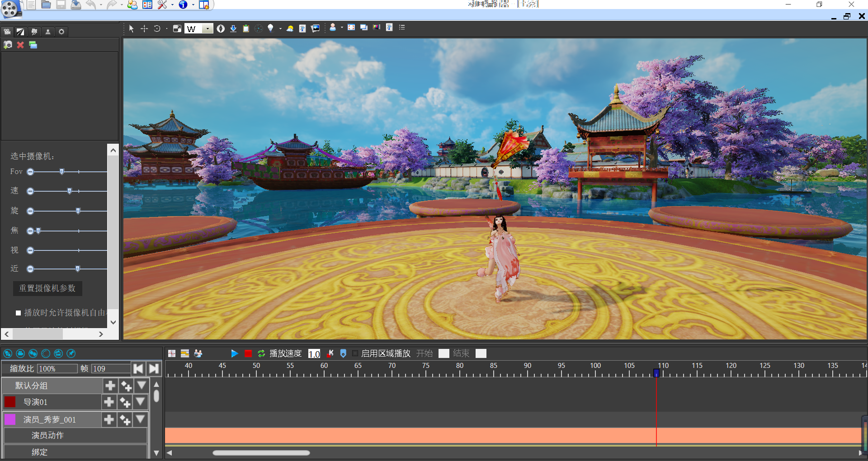Collapse the 演员_秀萝_001 track triangle
The height and width of the screenshot is (461, 868).
click(141, 419)
